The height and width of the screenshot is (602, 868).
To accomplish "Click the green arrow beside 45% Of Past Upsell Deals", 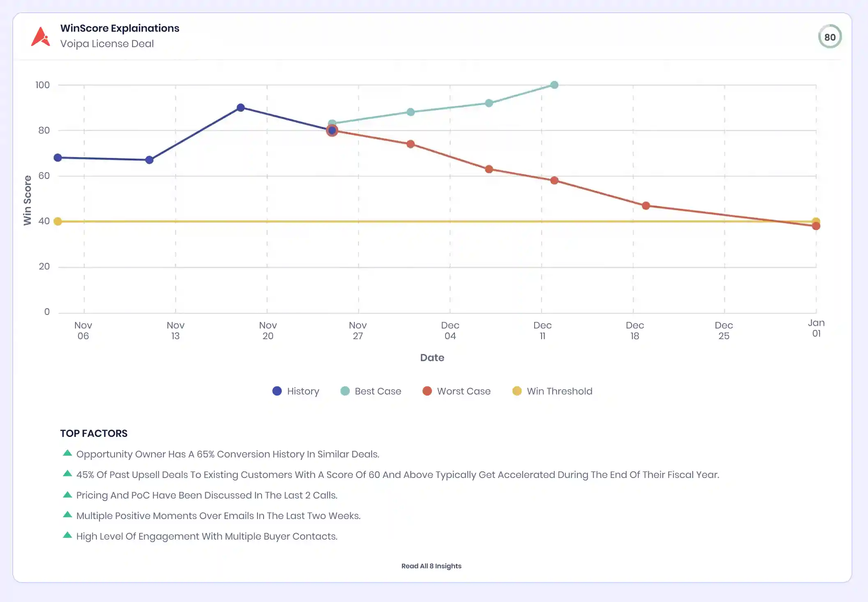I will point(67,474).
